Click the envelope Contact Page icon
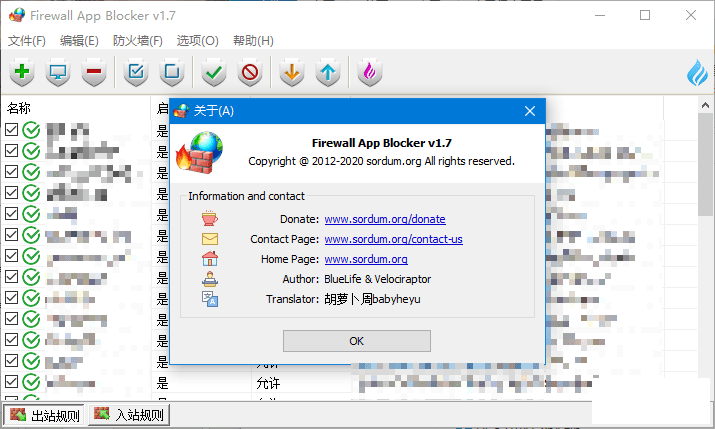Viewport: 715px width, 429px height. [210, 239]
